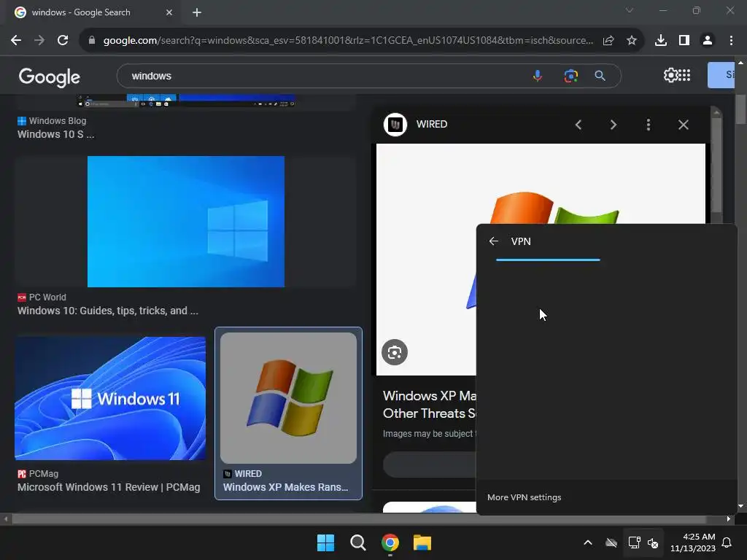The width and height of the screenshot is (747, 560).
Task: Go back to the previous page in Chrome
Action: (16, 41)
